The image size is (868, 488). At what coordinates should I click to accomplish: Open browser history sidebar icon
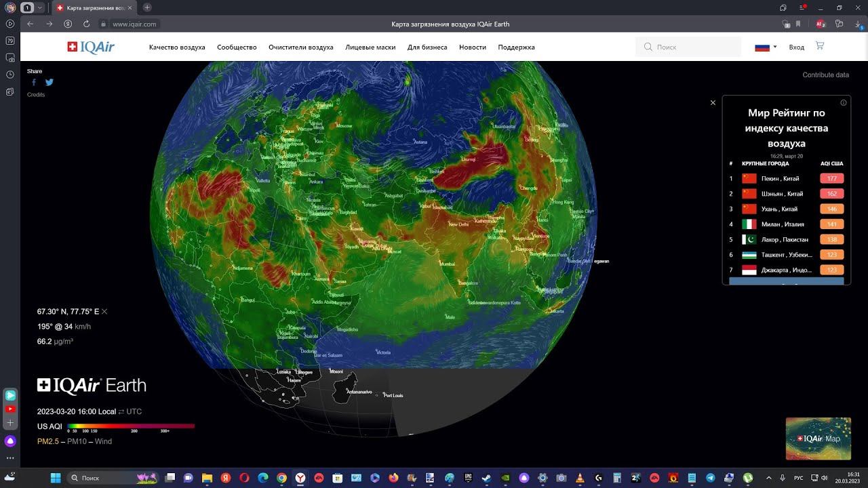pos(10,75)
